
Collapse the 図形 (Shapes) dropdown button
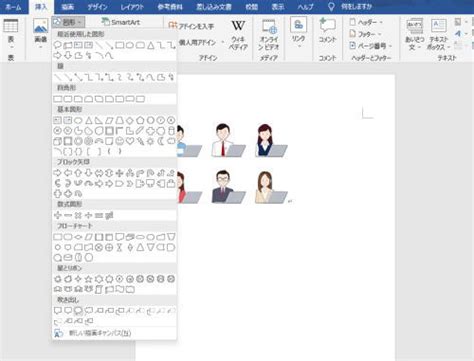click(x=68, y=22)
